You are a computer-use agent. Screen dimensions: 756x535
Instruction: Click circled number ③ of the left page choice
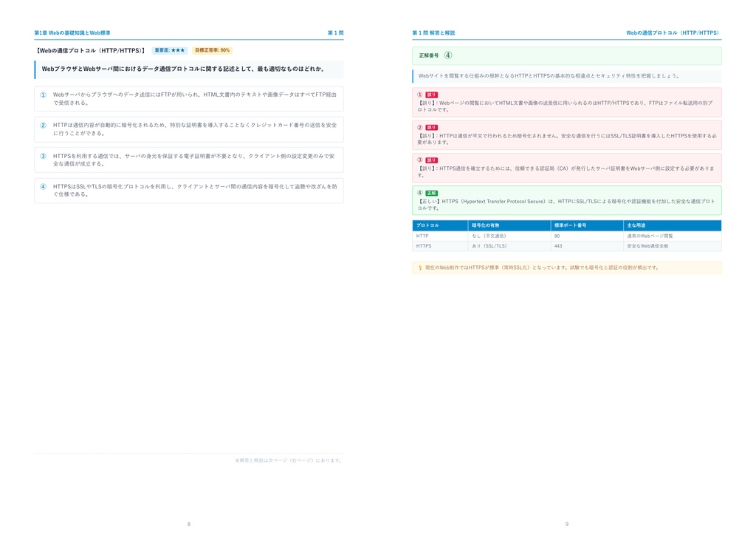tap(43, 157)
